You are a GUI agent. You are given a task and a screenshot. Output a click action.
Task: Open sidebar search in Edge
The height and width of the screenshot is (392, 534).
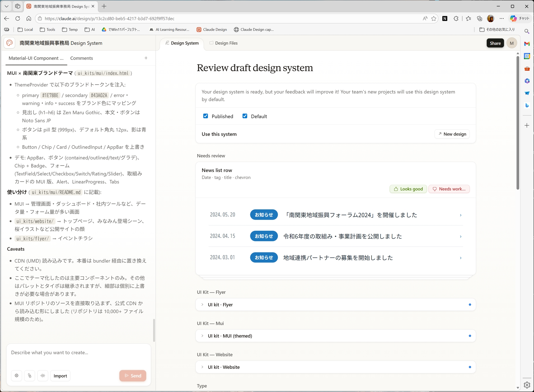527,31
